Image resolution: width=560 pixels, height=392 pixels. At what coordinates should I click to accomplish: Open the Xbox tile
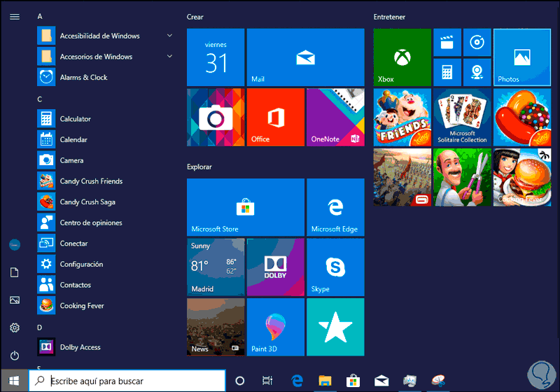(402, 57)
